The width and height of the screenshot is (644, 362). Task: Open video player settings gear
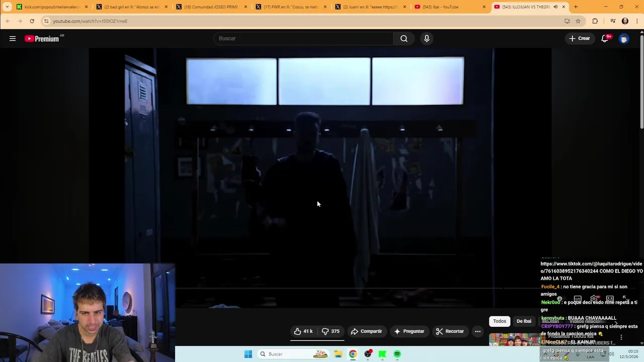pyautogui.click(x=594, y=299)
